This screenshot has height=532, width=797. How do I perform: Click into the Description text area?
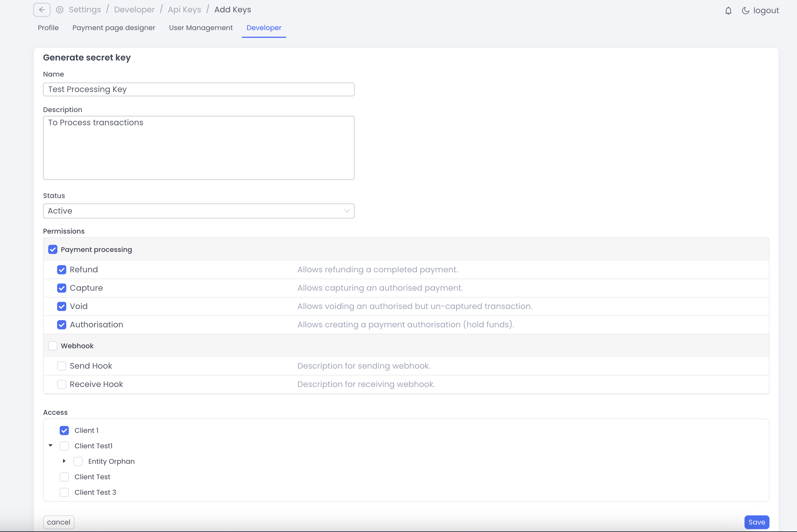[x=199, y=148]
